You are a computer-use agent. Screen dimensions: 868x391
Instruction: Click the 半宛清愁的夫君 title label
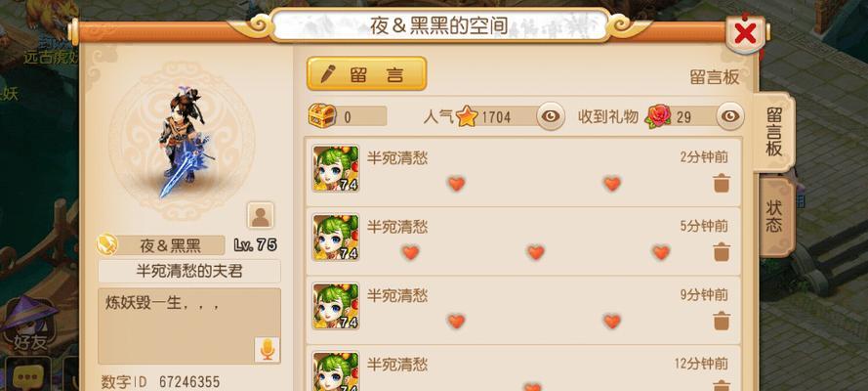189,272
